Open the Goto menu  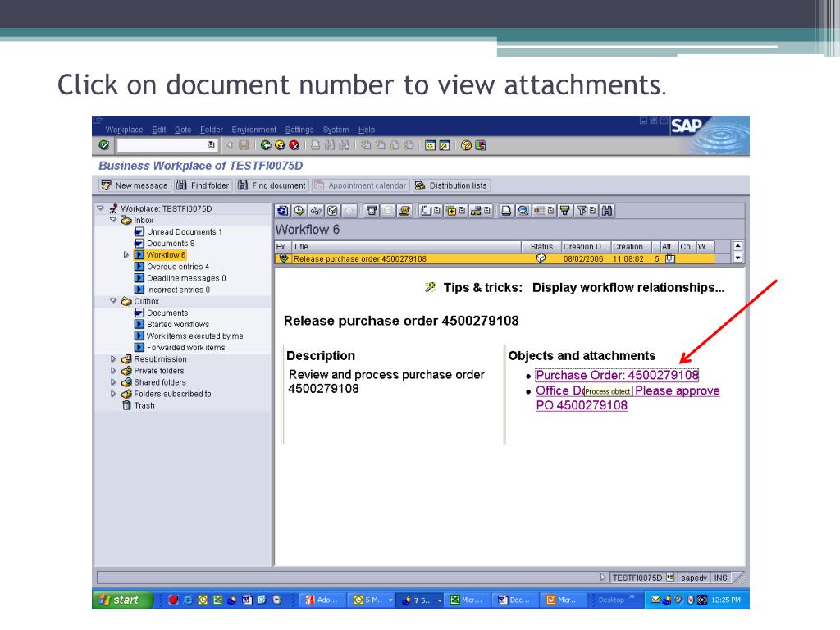click(183, 130)
